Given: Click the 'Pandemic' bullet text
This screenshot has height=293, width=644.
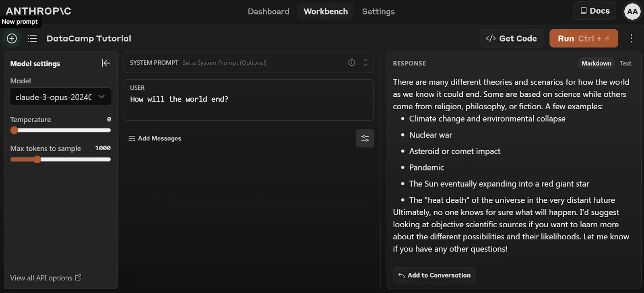Looking at the screenshot, I should (x=426, y=167).
